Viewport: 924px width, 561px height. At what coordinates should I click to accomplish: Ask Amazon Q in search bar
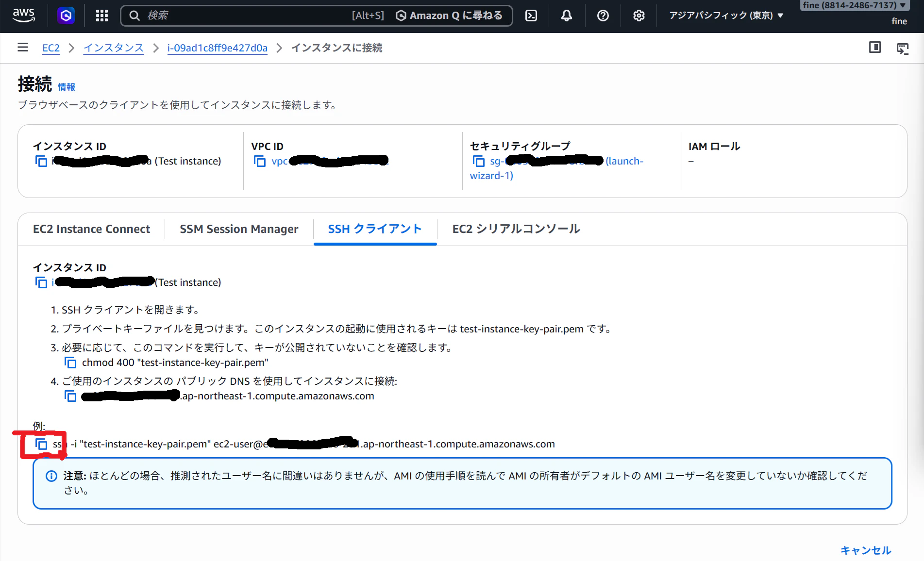pyautogui.click(x=450, y=16)
